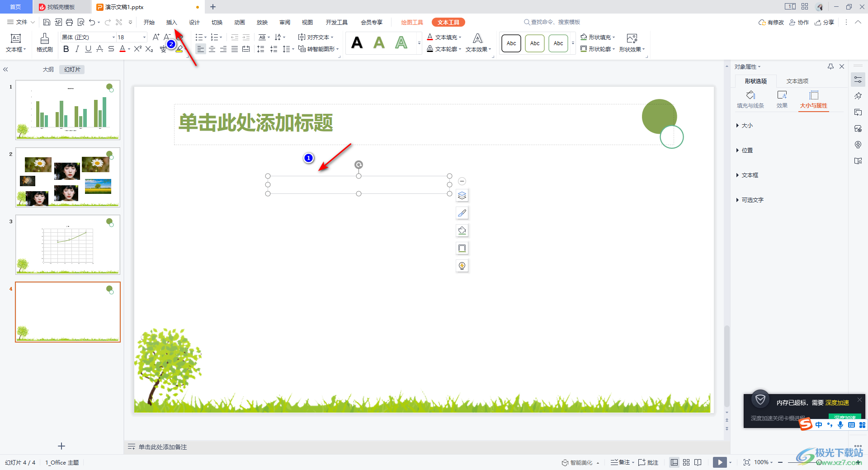Select Fill & Line (填充与线条) icon
The image size is (868, 470).
(x=750, y=99)
